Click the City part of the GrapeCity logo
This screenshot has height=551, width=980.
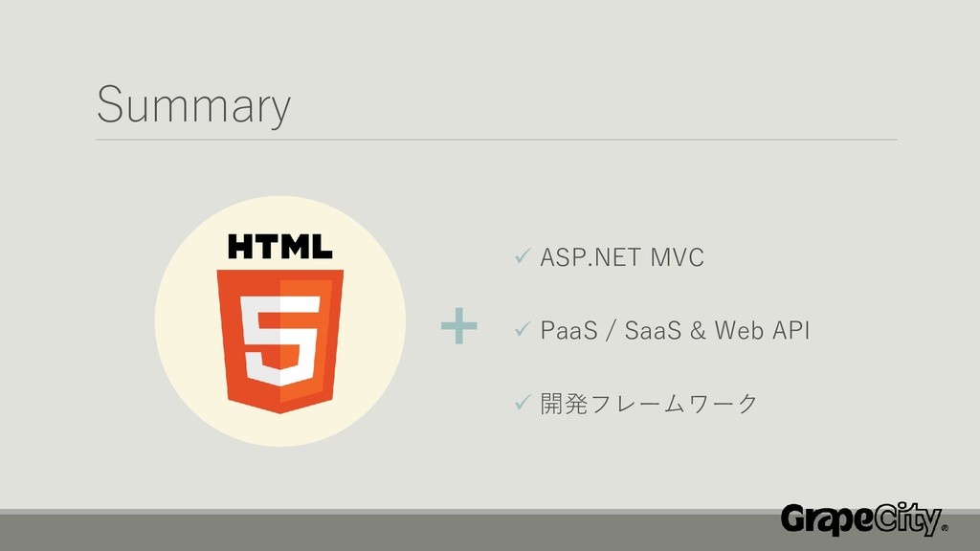click(x=907, y=519)
